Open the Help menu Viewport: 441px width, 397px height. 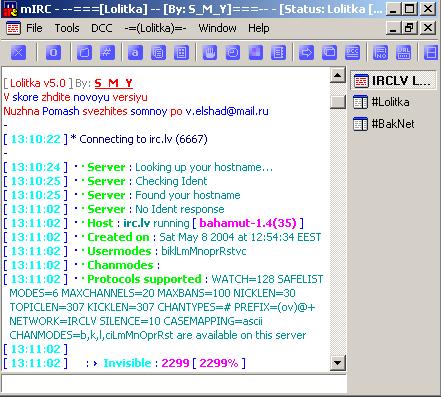click(259, 28)
